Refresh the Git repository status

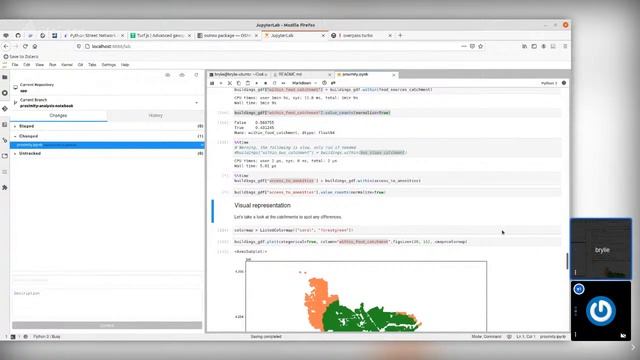(x=196, y=75)
